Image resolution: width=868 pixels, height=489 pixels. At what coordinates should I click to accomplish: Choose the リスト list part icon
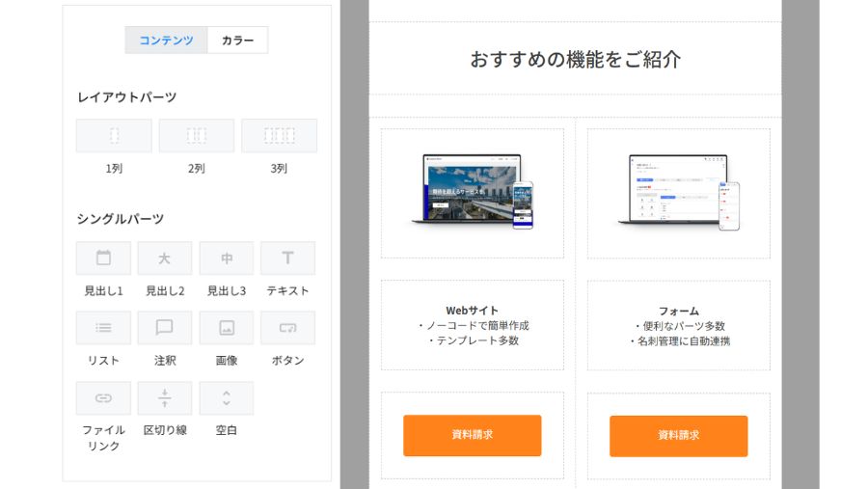pos(103,328)
